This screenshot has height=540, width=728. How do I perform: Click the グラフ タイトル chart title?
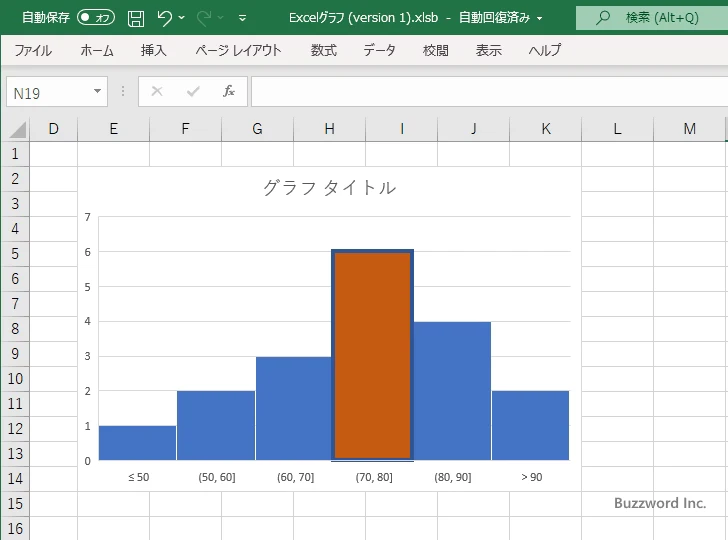pos(329,187)
